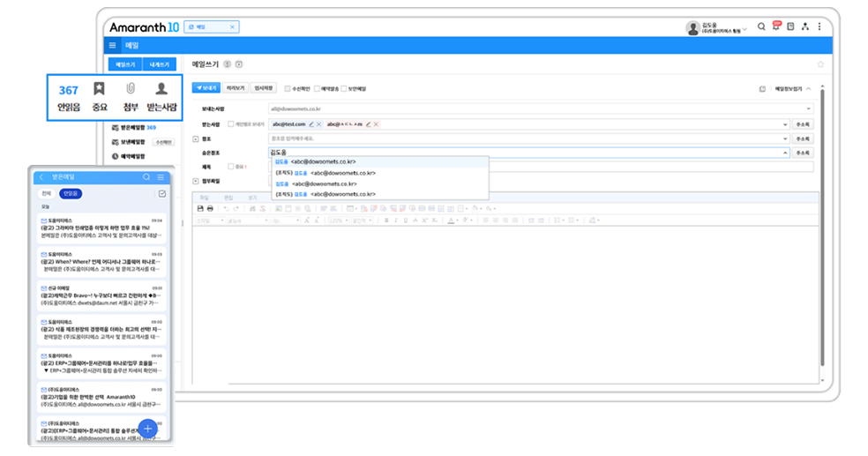The width and height of the screenshot is (868, 456).
Task: Open the hamburger menu beside 메일
Action: coord(112,45)
